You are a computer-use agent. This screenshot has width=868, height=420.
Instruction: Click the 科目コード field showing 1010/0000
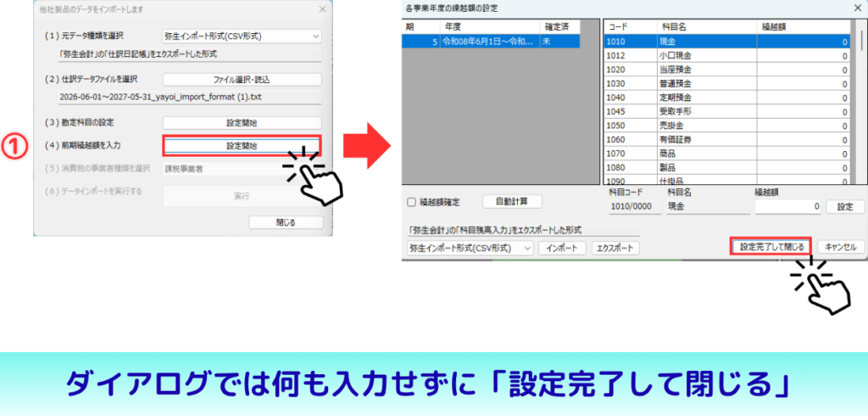click(635, 207)
